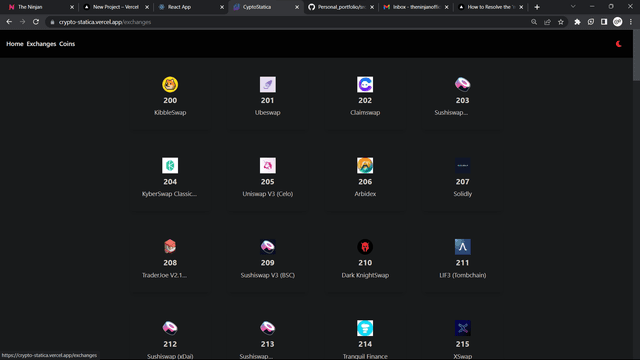Go to the Coins page link
The image size is (640, 360).
tap(67, 44)
